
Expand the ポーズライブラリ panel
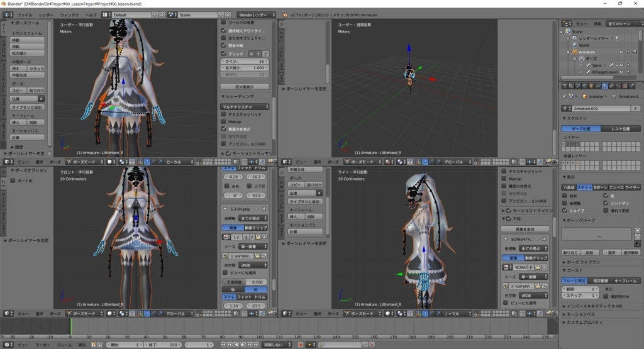583,262
